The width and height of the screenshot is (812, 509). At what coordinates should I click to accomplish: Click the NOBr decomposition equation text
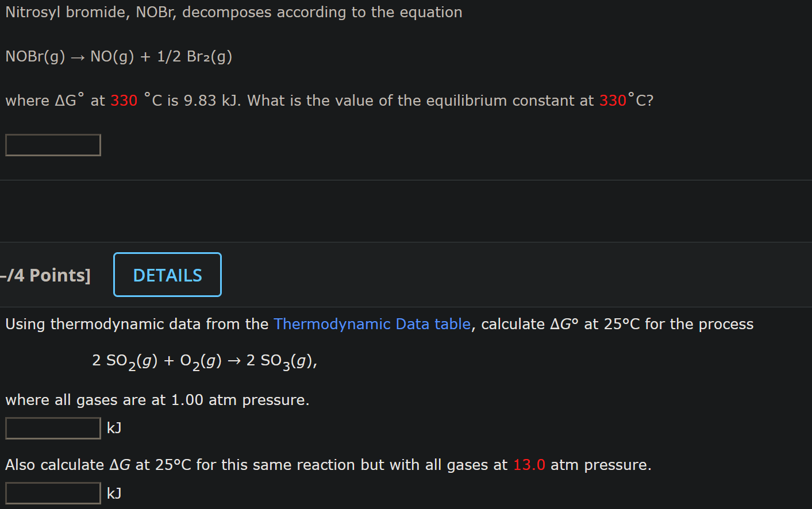[118, 56]
